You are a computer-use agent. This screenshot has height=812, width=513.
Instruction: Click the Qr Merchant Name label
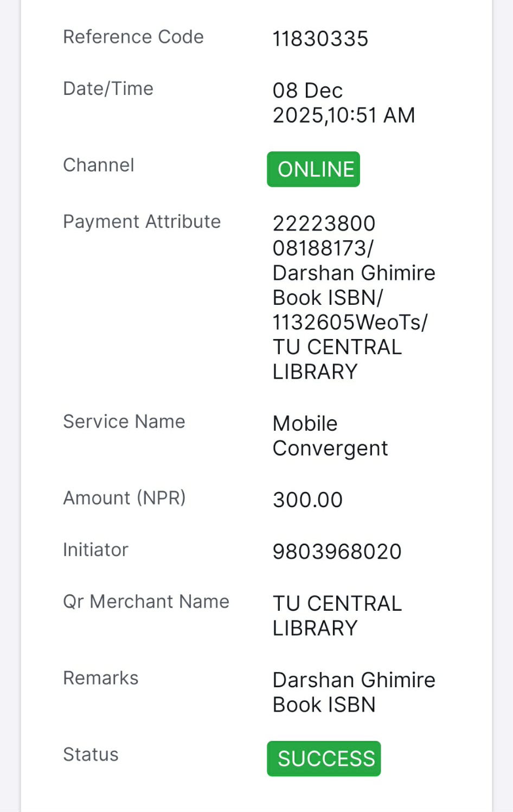click(x=146, y=601)
